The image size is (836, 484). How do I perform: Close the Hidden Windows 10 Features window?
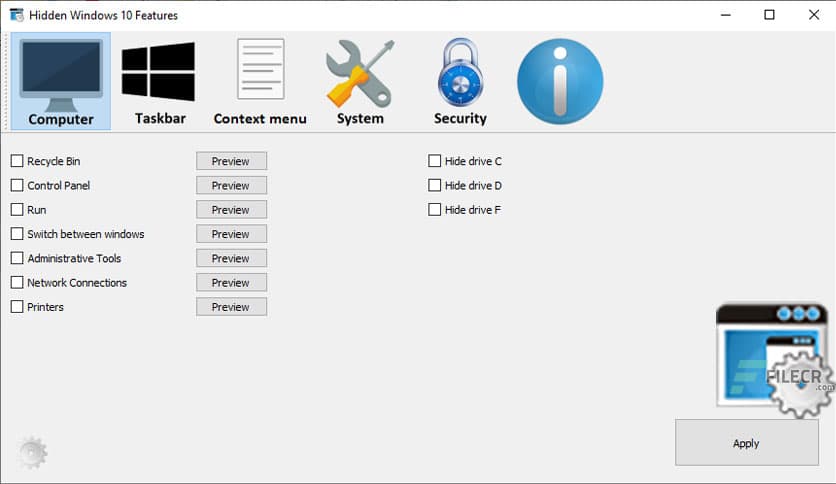click(x=814, y=15)
